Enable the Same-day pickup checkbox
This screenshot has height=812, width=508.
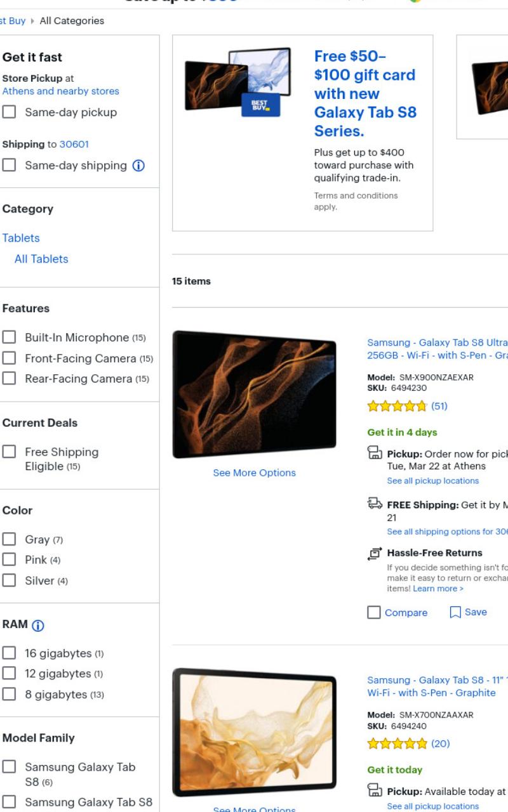pos(9,112)
